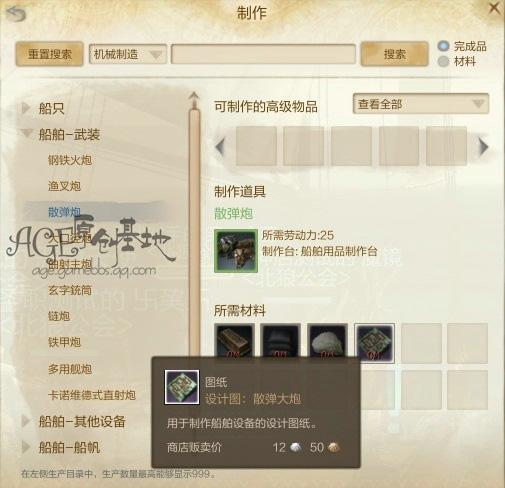The width and height of the screenshot is (505, 488).
Task: Select the blueprint design material icon
Action: click(375, 343)
